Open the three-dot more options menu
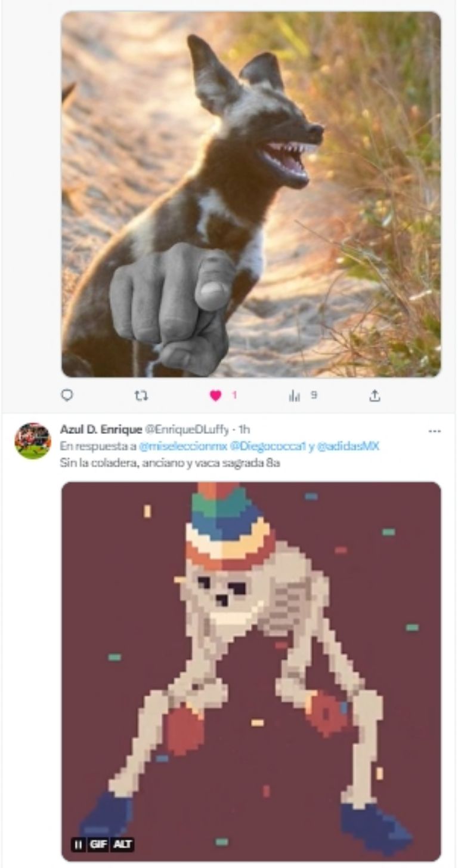Viewport: 458px width, 868px height. point(435,431)
